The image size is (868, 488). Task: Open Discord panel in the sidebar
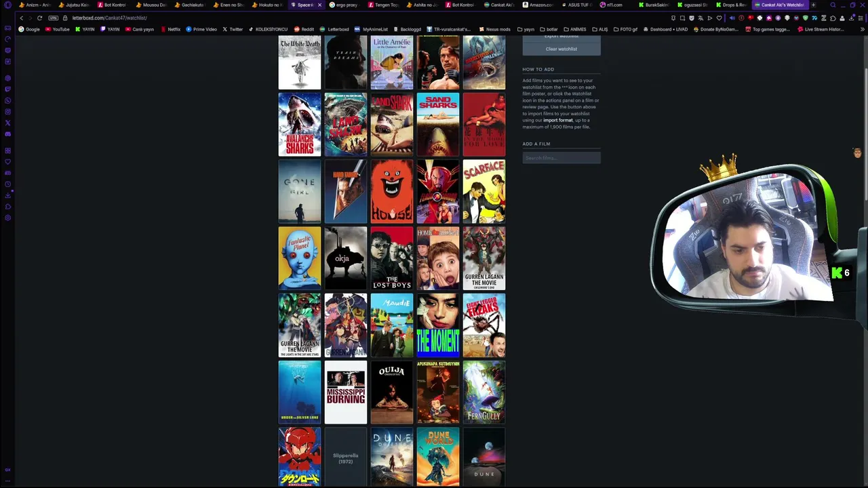click(7, 134)
